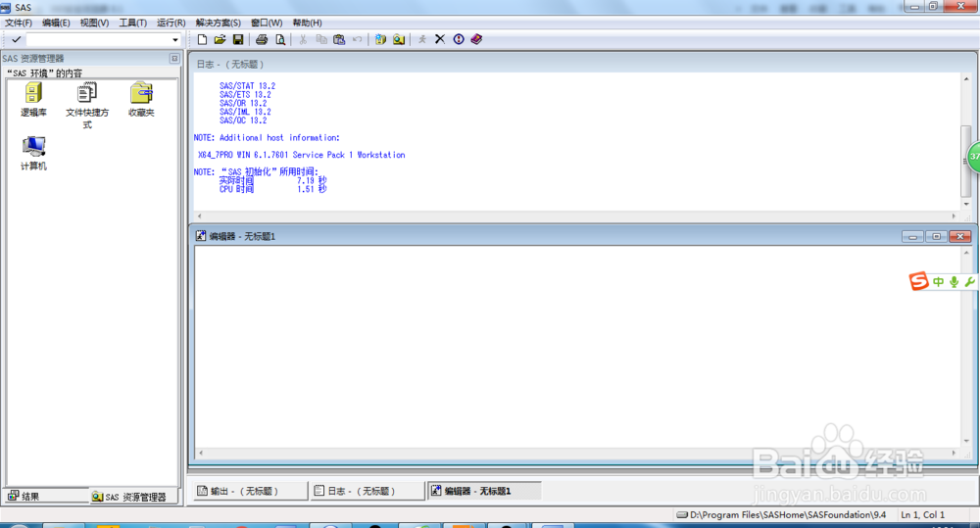Open the 帮助(H) menu
The width and height of the screenshot is (980, 528).
[x=307, y=23]
